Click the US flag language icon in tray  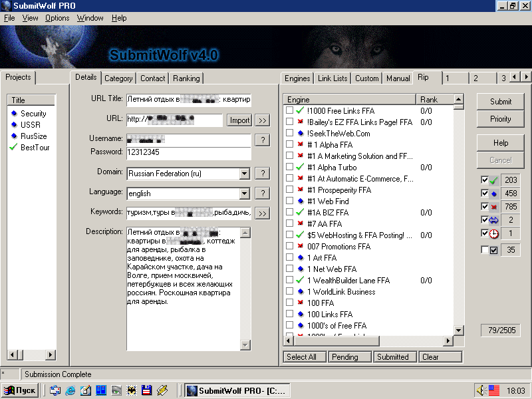(494, 390)
